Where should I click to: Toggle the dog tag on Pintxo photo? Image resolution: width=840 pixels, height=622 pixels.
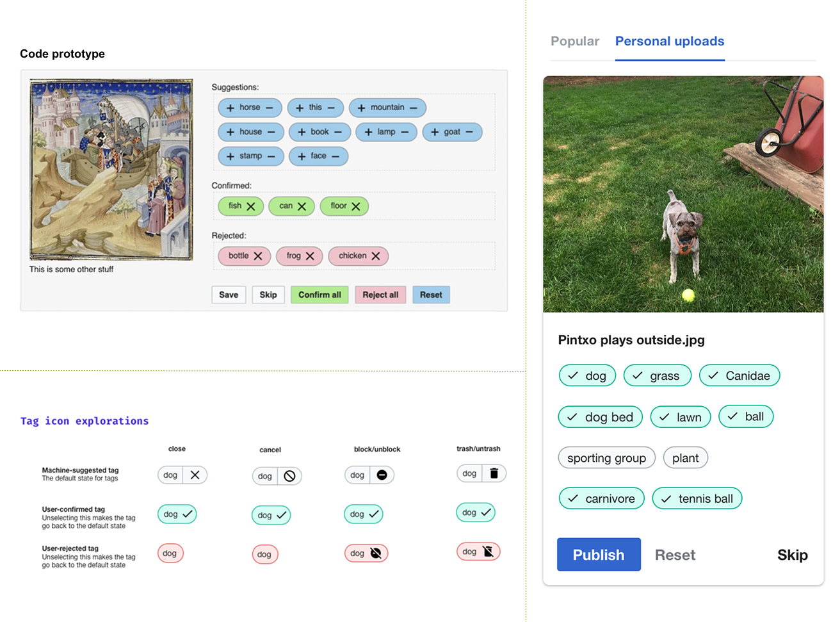click(587, 375)
